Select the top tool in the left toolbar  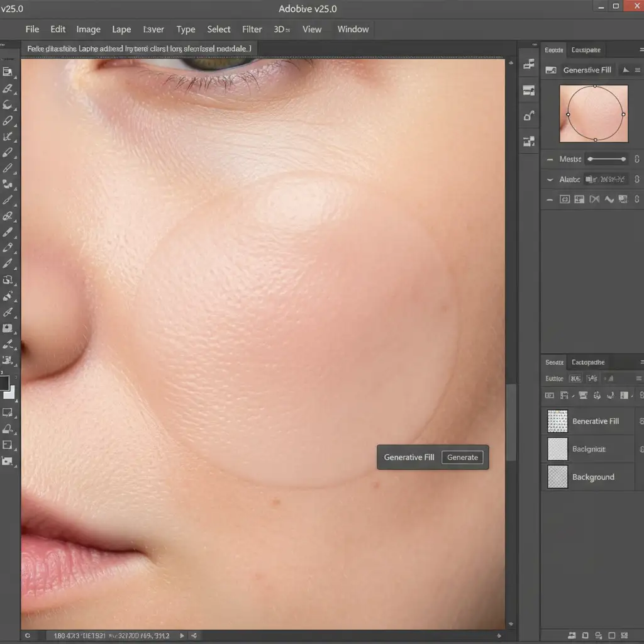8,72
